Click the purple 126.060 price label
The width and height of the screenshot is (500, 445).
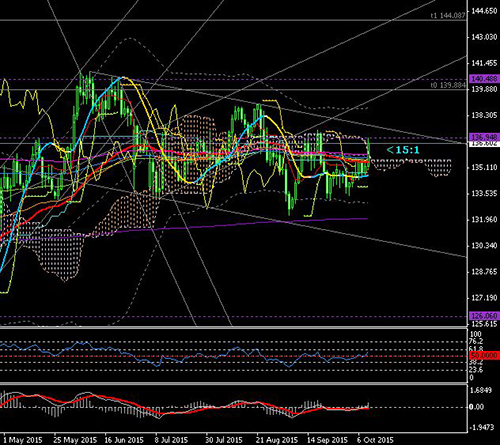pyautogui.click(x=485, y=315)
